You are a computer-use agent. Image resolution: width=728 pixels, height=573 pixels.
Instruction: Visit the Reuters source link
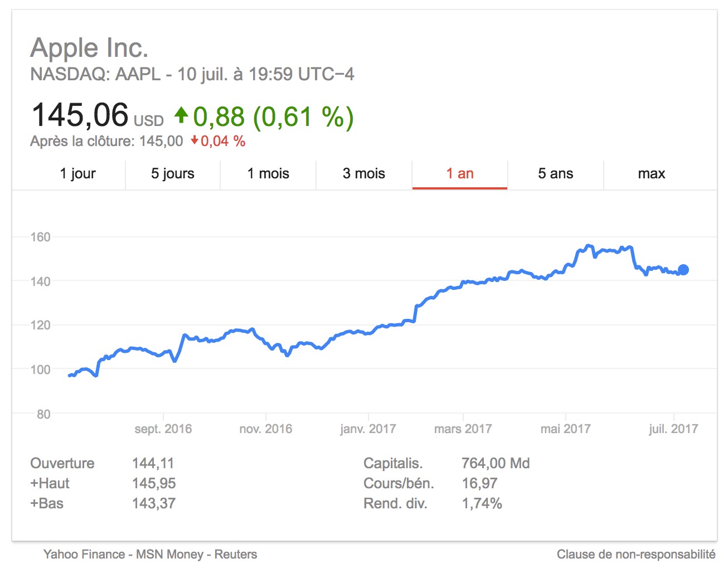pos(236,554)
